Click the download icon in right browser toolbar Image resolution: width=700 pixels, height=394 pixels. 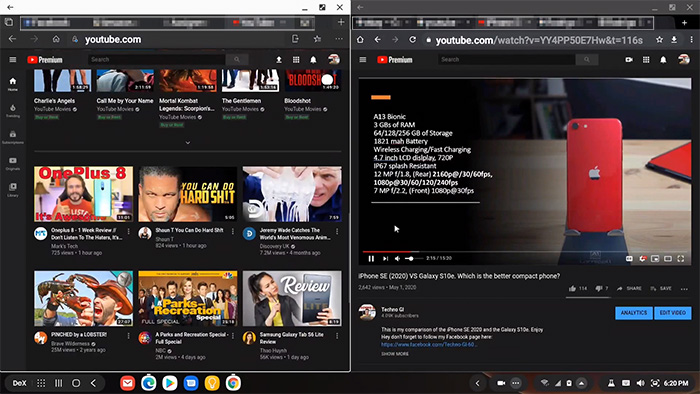coord(674,40)
